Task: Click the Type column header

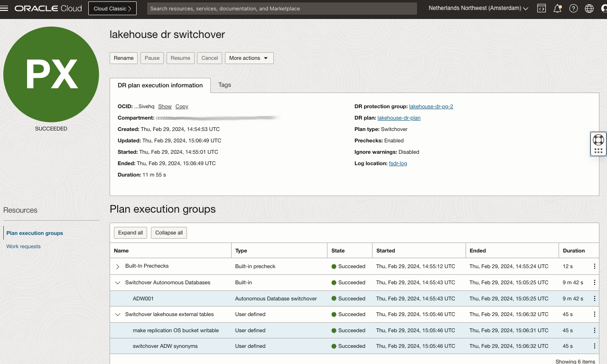Action: 279,251
